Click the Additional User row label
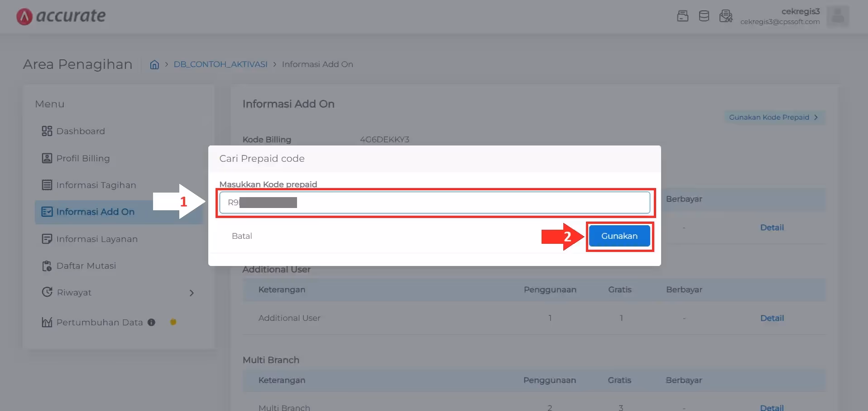This screenshot has width=868, height=411. pyautogui.click(x=289, y=318)
